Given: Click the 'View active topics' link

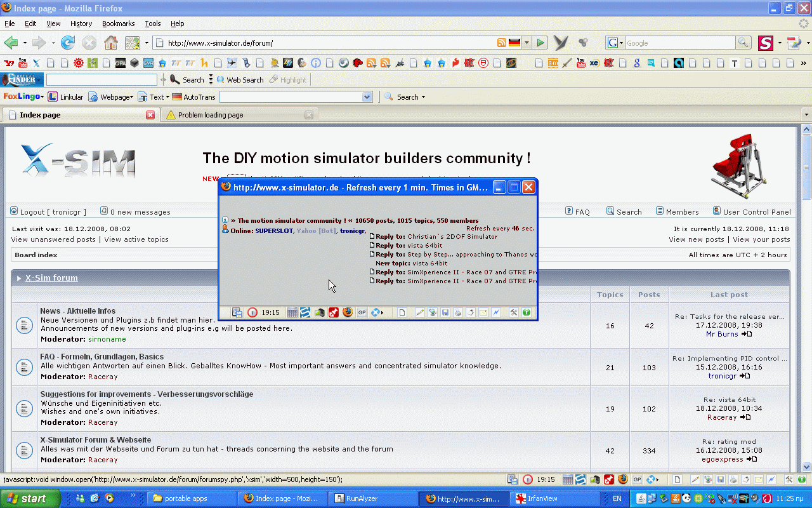Looking at the screenshot, I should tap(136, 239).
